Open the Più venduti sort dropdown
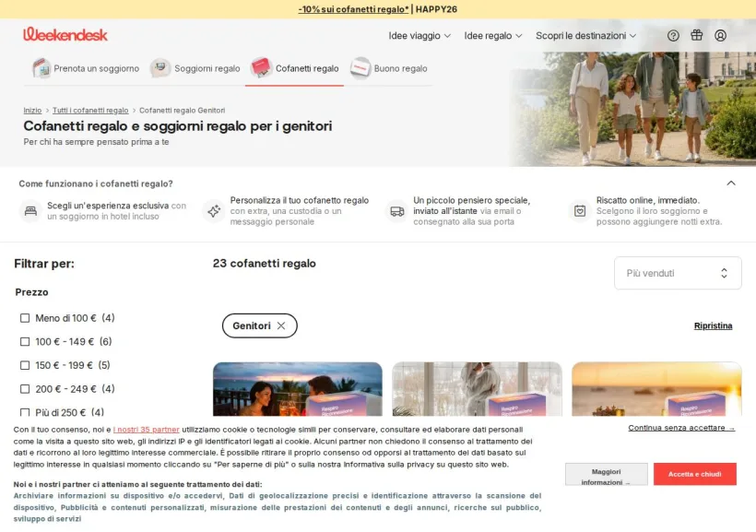The image size is (756, 532). [678, 273]
